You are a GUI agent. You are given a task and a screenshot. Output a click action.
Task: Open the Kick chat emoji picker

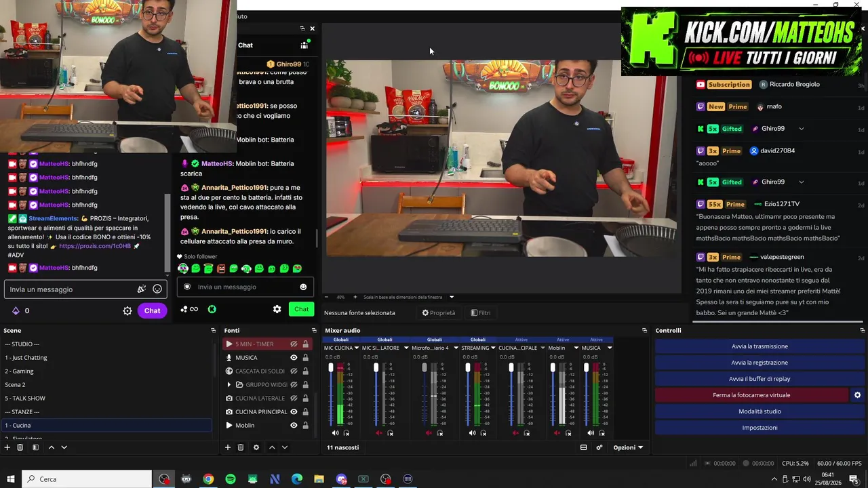point(303,287)
